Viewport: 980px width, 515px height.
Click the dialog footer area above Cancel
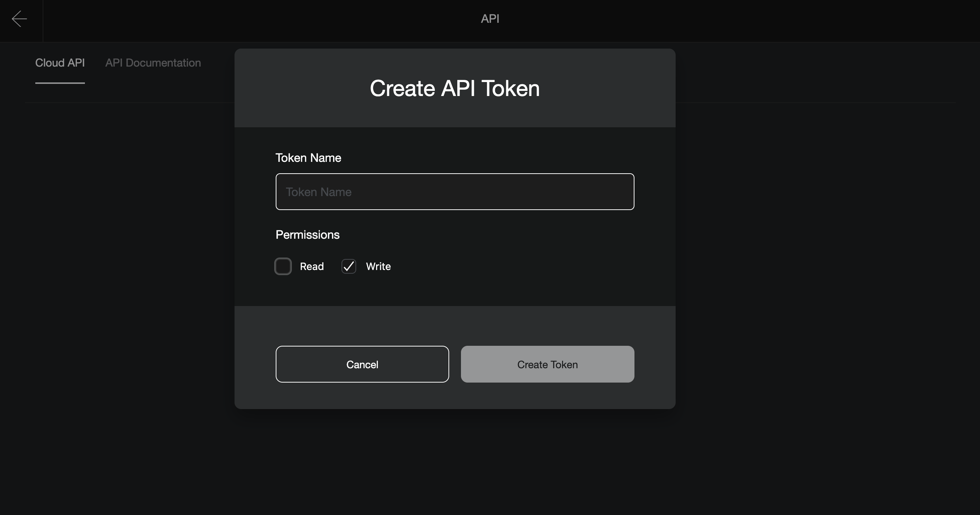362,326
